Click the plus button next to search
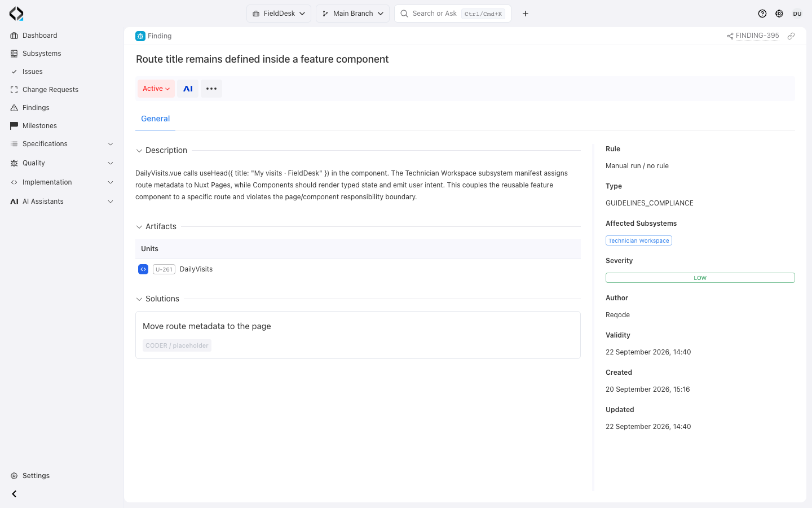This screenshot has width=812, height=508. 526,14
